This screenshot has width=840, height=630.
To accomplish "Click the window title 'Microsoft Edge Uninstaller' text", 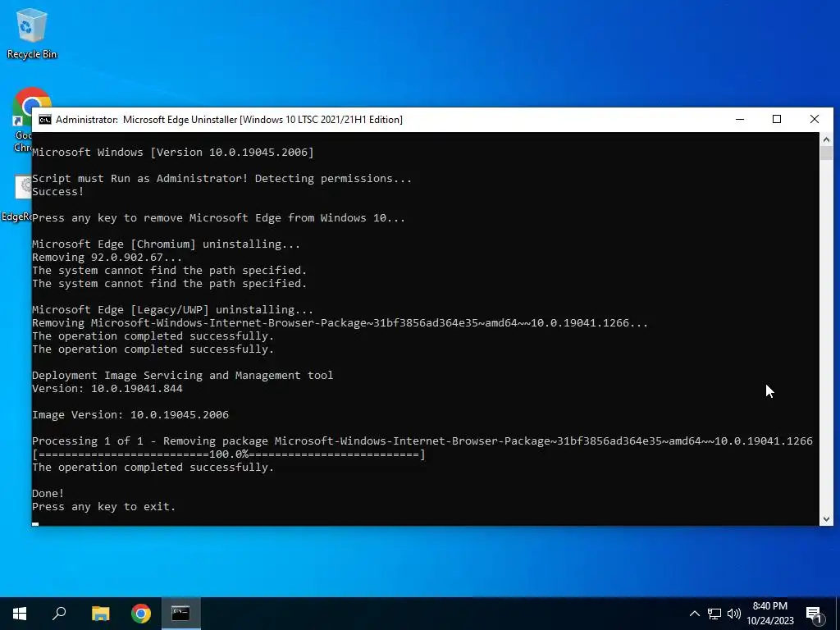I will pyautogui.click(x=180, y=120).
